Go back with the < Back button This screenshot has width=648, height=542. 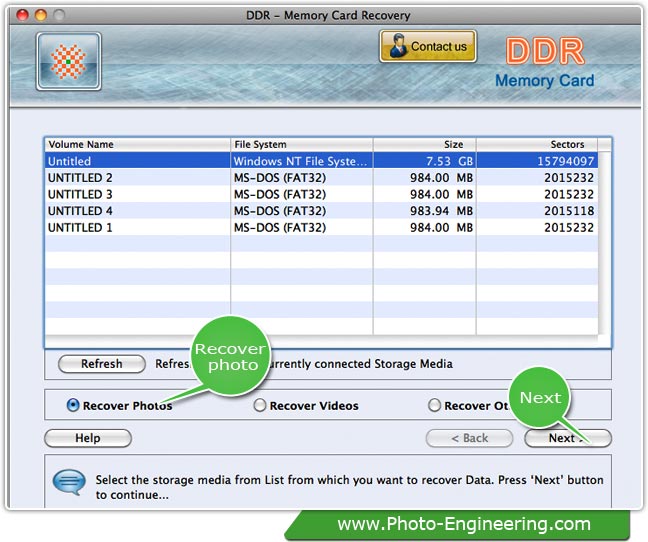[469, 438]
